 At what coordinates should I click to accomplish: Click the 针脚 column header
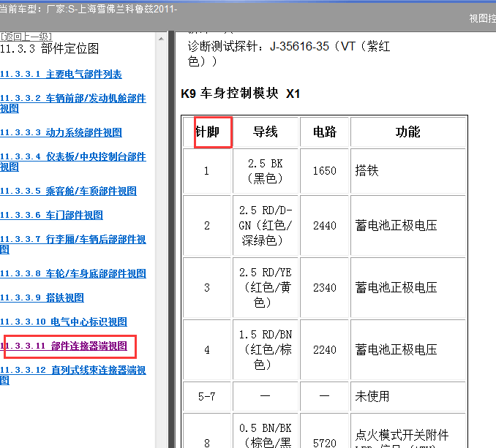(x=207, y=132)
